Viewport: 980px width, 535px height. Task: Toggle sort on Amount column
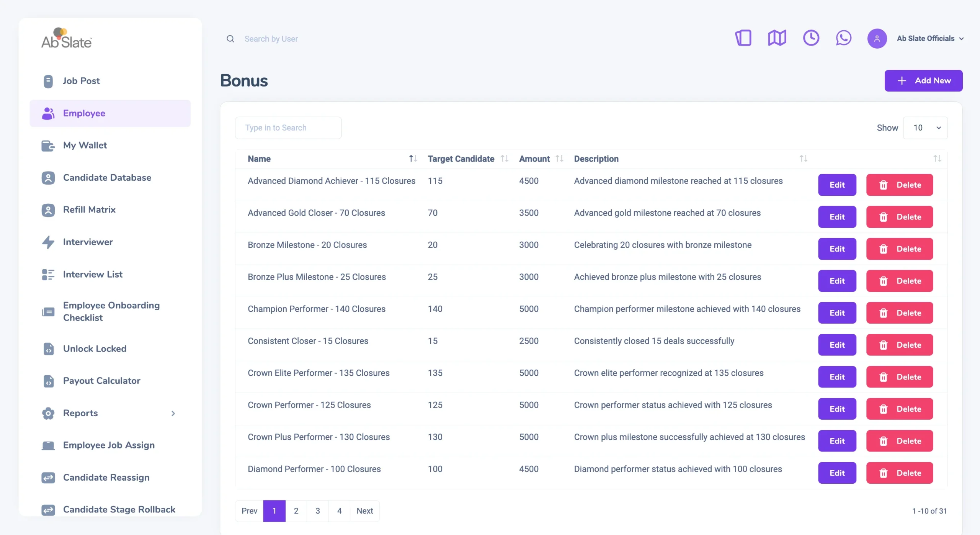tap(559, 159)
